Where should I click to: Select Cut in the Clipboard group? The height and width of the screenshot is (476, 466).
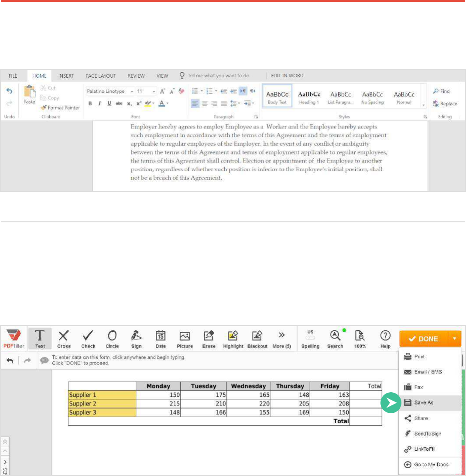[48, 88]
